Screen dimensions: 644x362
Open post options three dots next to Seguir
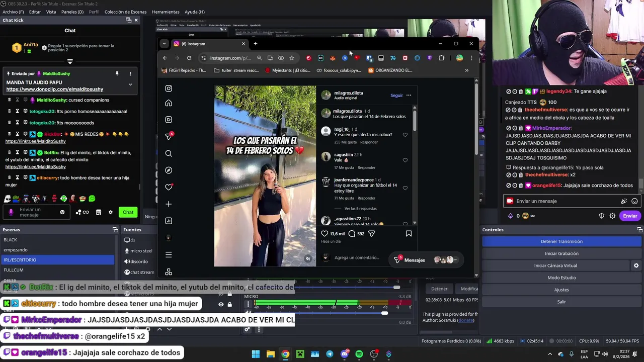tap(409, 95)
